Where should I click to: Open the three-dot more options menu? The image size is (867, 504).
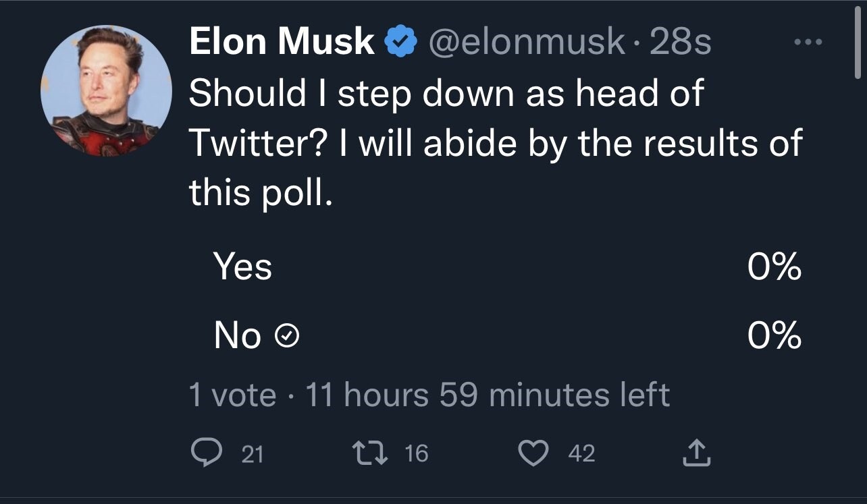808,43
